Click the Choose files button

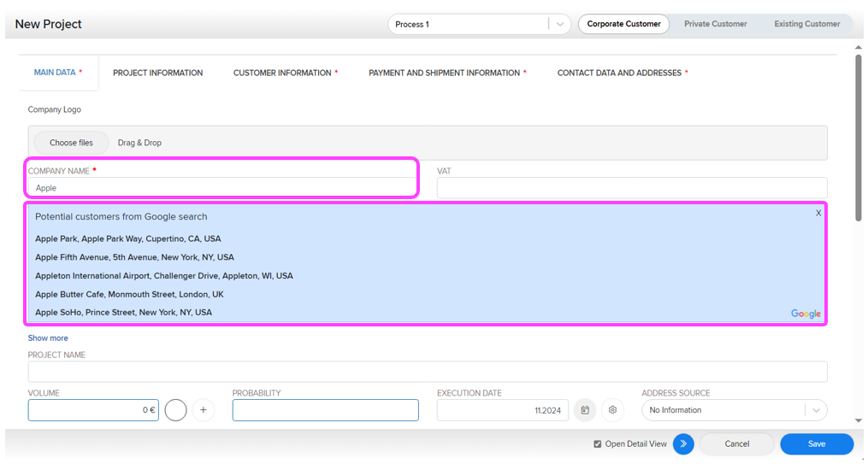point(72,143)
